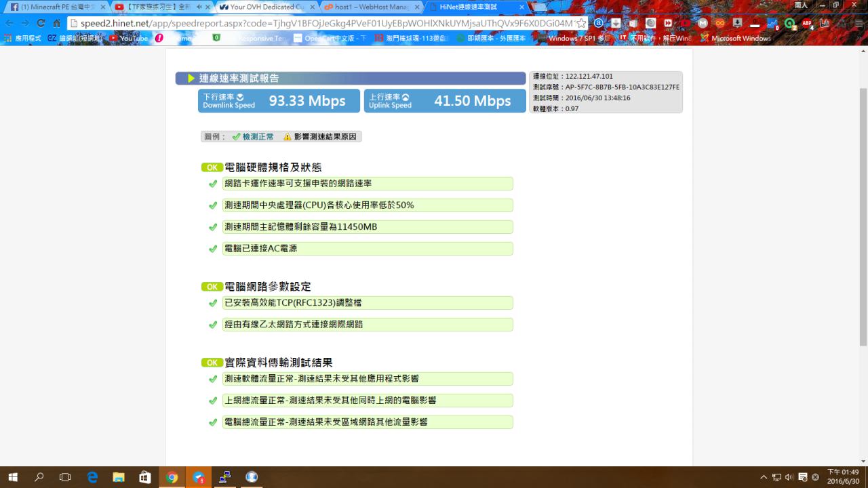The height and width of the screenshot is (488, 868).
Task: Expand hidden system tray icons
Action: 764,477
